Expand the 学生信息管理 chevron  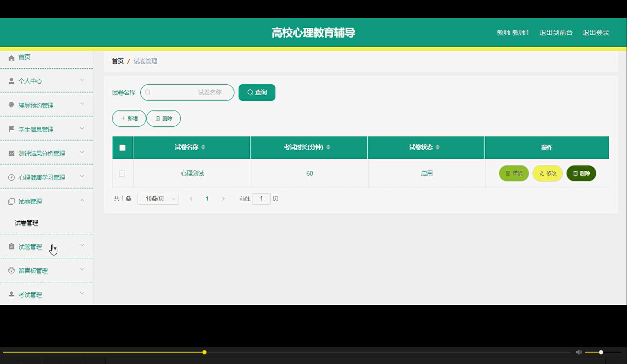point(82,128)
